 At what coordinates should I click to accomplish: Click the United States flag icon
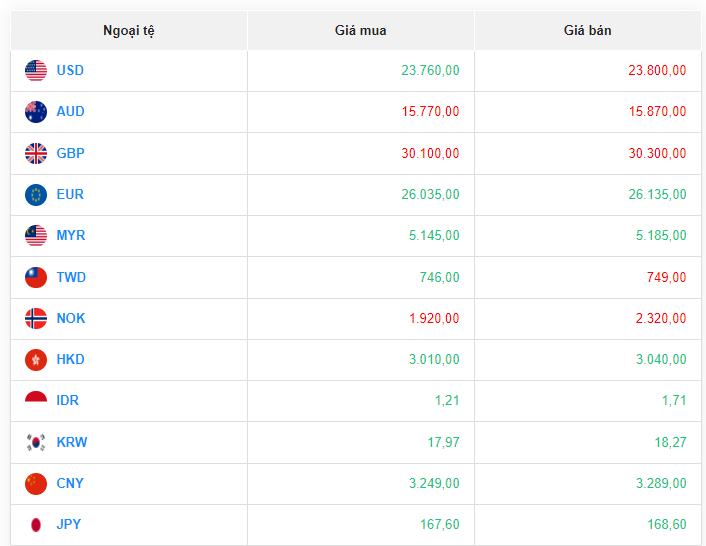pyautogui.click(x=36, y=71)
